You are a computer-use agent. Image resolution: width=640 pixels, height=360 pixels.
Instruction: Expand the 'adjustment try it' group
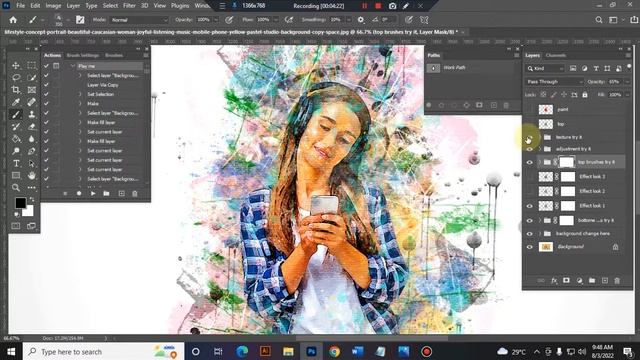[x=540, y=149]
